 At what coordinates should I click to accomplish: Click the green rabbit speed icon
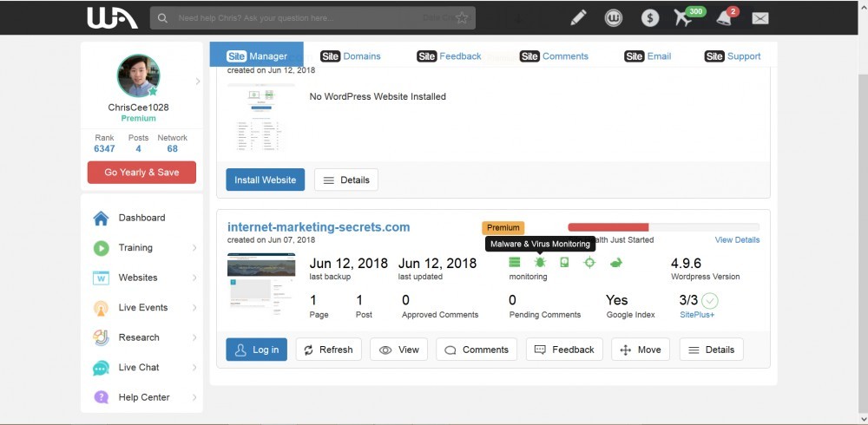615,262
